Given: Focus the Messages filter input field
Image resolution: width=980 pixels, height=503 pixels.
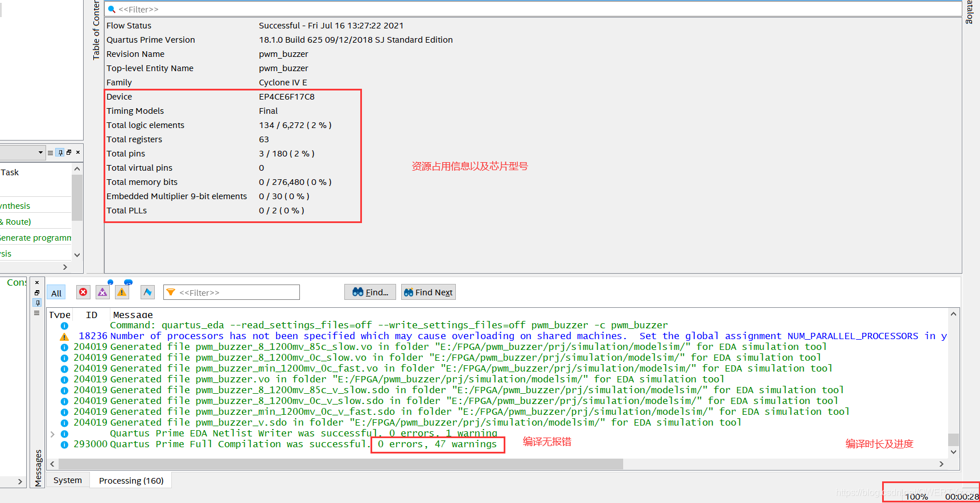Looking at the screenshot, I should [232, 292].
